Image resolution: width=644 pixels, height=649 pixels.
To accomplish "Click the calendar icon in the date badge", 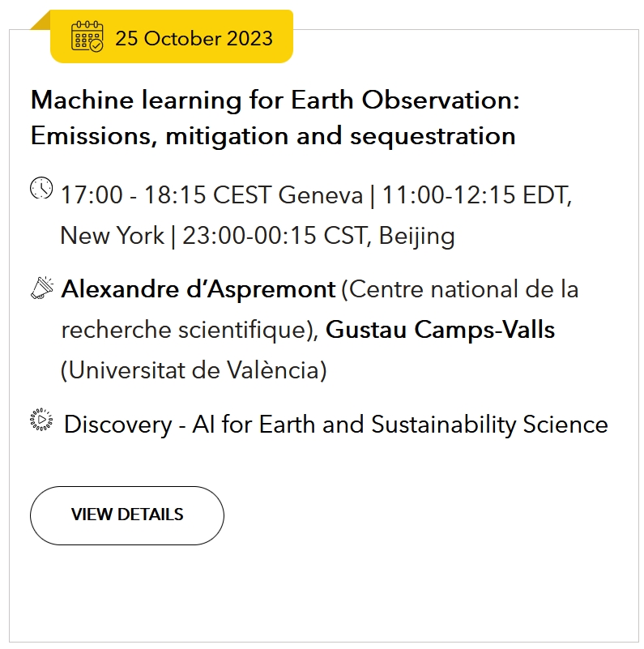I will click(87, 36).
